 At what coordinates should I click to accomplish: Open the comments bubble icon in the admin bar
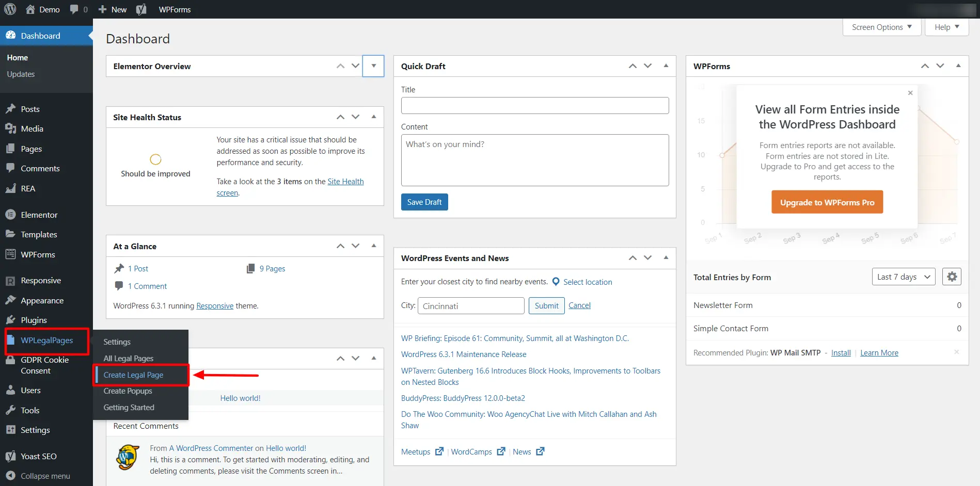73,9
